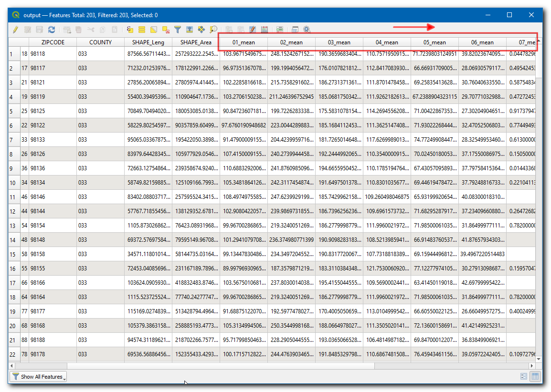Deselect all features icon
The image size is (551, 392).
click(166, 30)
